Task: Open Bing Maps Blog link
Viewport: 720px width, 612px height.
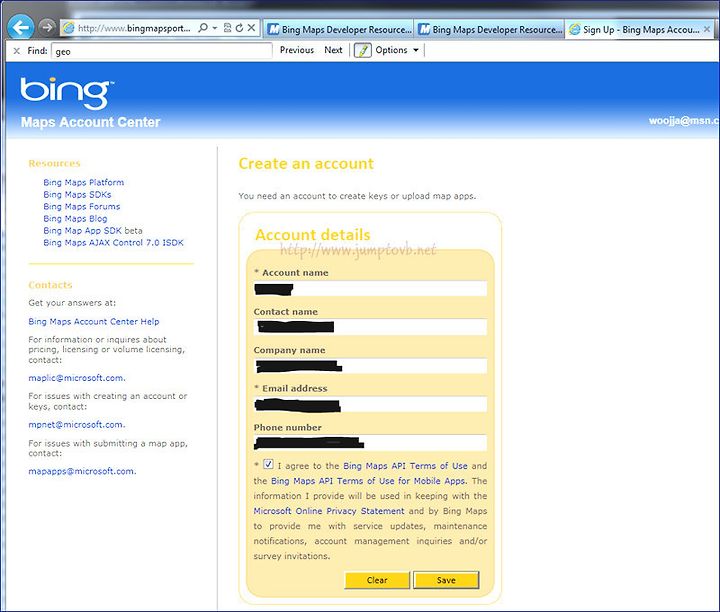Action: tap(75, 218)
